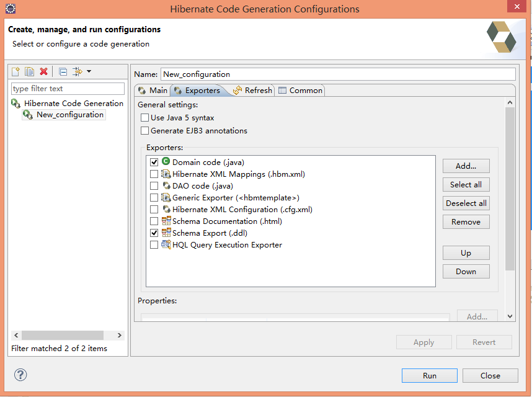Screen dimensions: 532x397
Task: Select New_configuration in the tree
Action: click(70, 115)
